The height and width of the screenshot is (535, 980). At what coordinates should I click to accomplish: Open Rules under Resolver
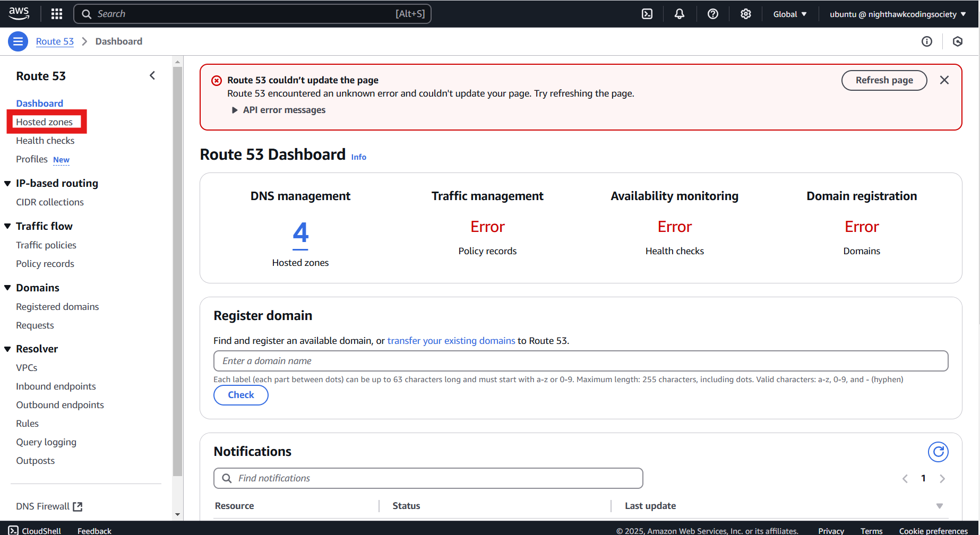[x=27, y=424]
